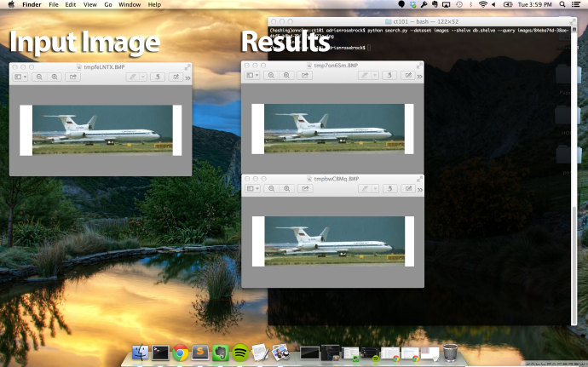This screenshot has width=588, height=367.
Task: Open the Help menu
Action: point(154,4)
